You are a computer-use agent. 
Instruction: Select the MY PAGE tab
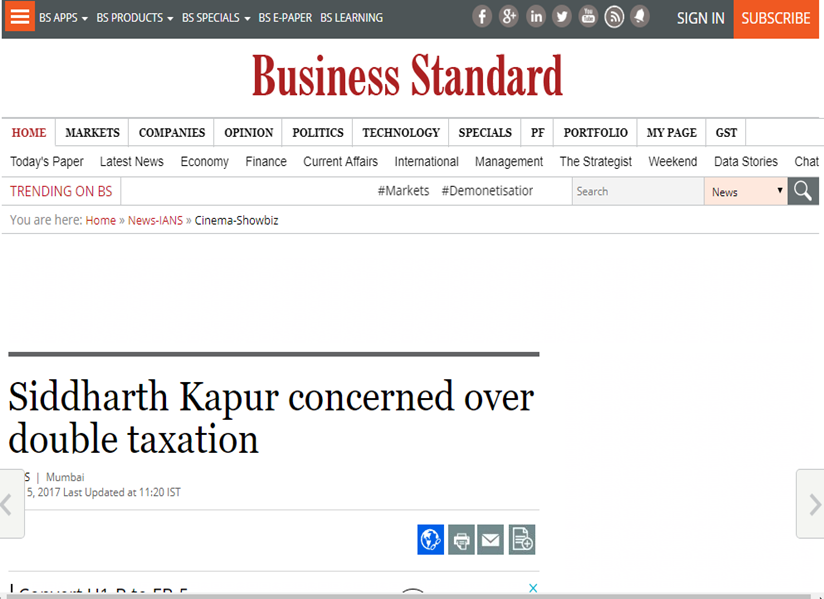point(672,133)
